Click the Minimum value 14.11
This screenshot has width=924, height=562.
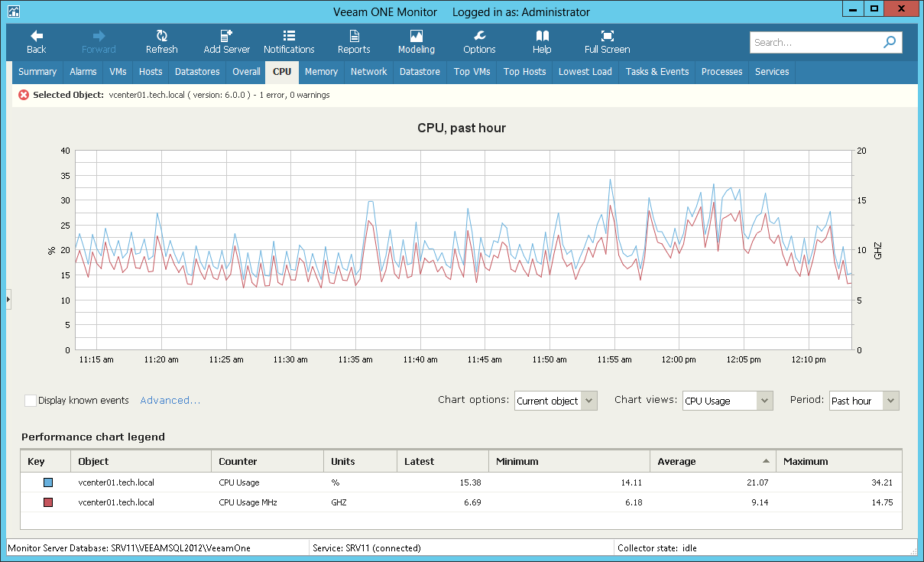[631, 482]
